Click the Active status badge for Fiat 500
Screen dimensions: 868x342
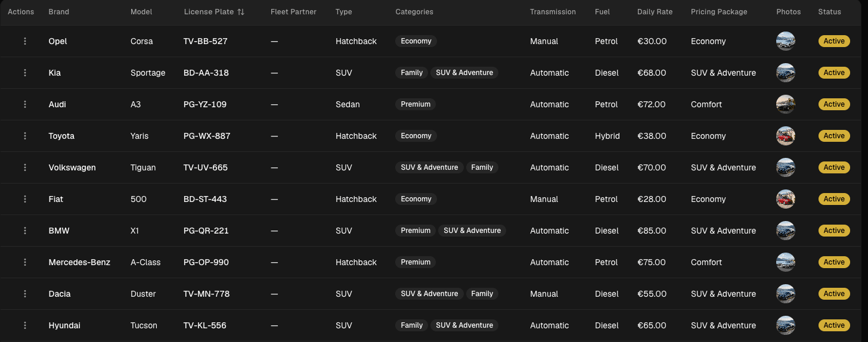click(x=834, y=199)
